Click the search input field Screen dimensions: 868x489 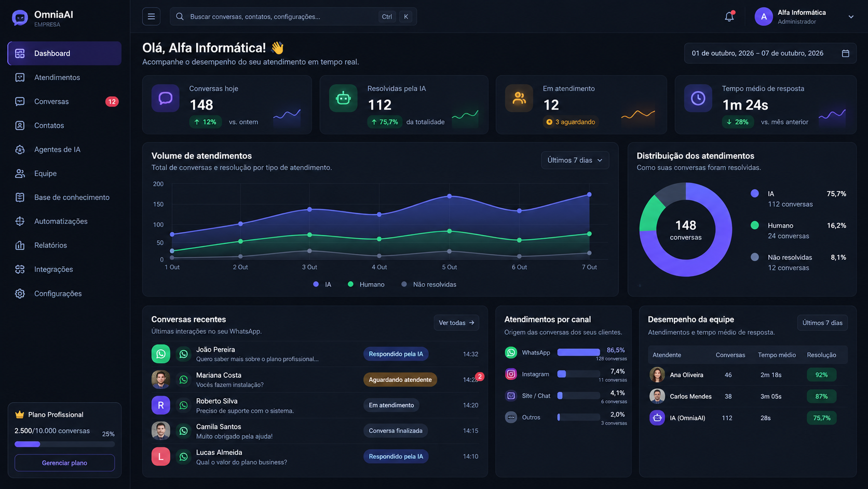(x=293, y=17)
